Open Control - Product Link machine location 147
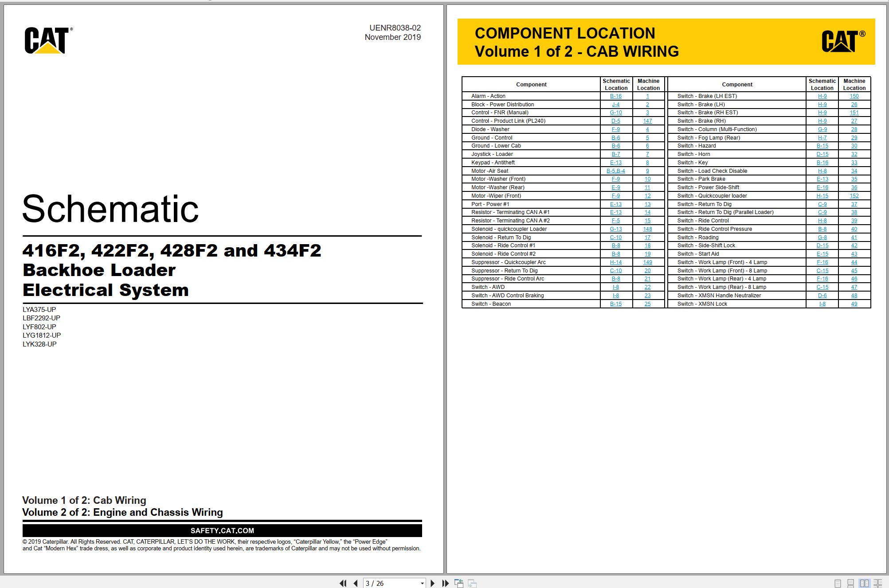Screen dimensions: 889x588 tap(647, 121)
